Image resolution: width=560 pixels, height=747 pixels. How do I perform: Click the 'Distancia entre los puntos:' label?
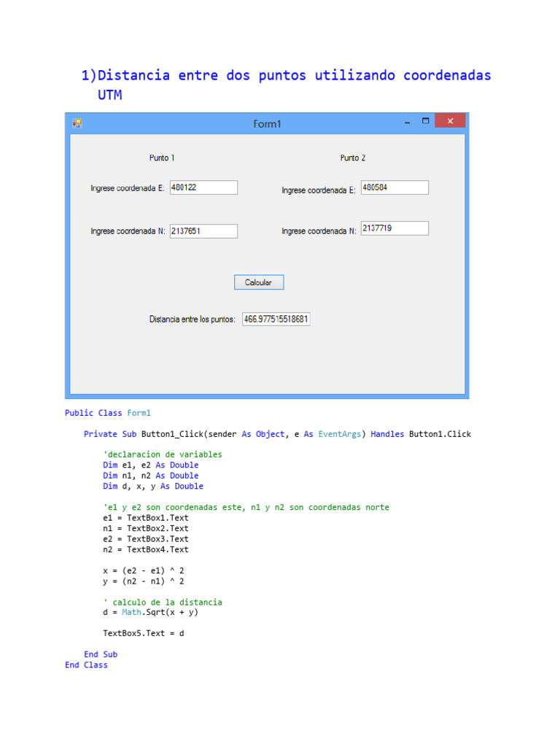click(192, 320)
